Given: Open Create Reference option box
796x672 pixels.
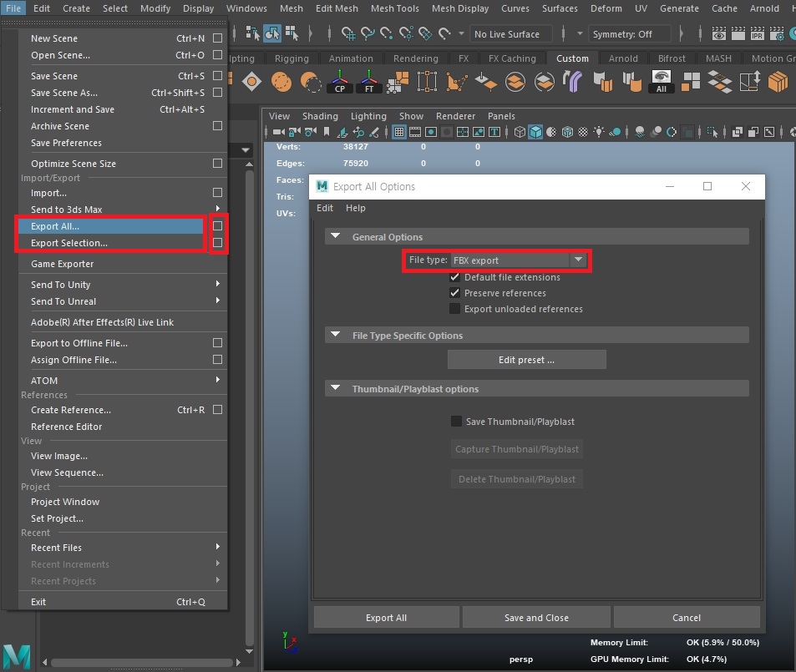Looking at the screenshot, I should click(217, 410).
